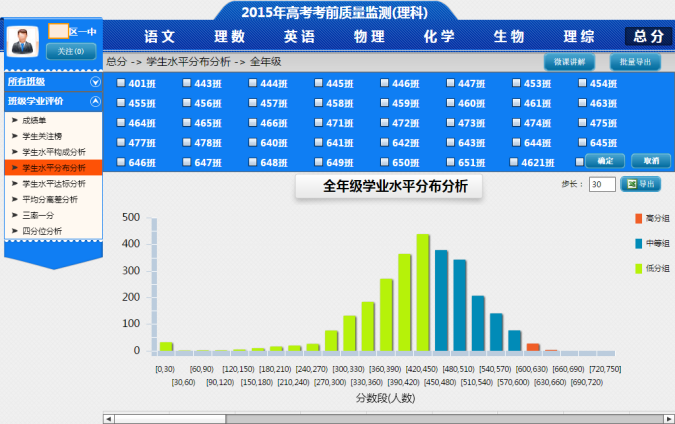Click the 全年级 breadcrumb text
This screenshot has width=675, height=424.
[x=266, y=62]
